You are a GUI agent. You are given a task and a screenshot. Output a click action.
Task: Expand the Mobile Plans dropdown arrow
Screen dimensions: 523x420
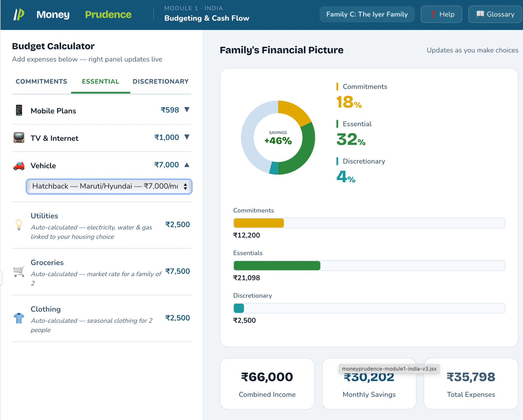[x=187, y=110]
